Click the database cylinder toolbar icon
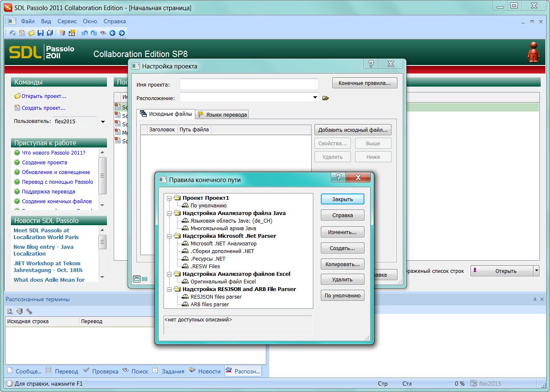 click(63, 33)
